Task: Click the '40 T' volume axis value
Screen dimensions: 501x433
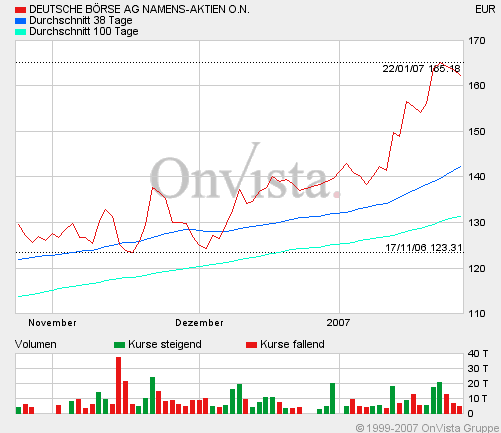Action: click(x=478, y=353)
